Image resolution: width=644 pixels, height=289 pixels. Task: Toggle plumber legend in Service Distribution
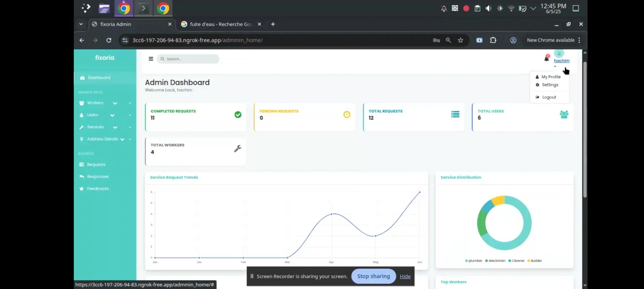(x=474, y=261)
